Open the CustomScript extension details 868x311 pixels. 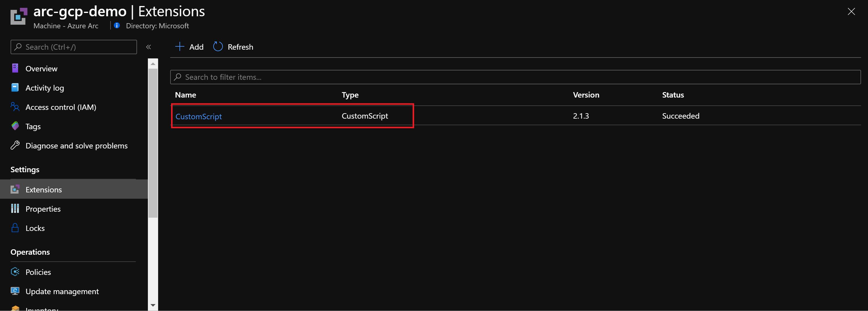click(x=199, y=116)
